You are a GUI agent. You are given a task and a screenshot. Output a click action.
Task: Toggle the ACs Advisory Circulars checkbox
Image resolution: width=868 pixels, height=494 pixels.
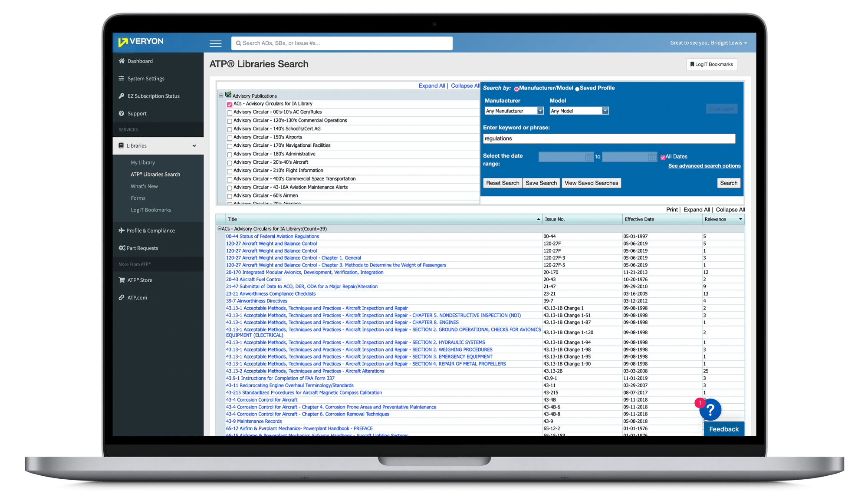[x=230, y=104]
